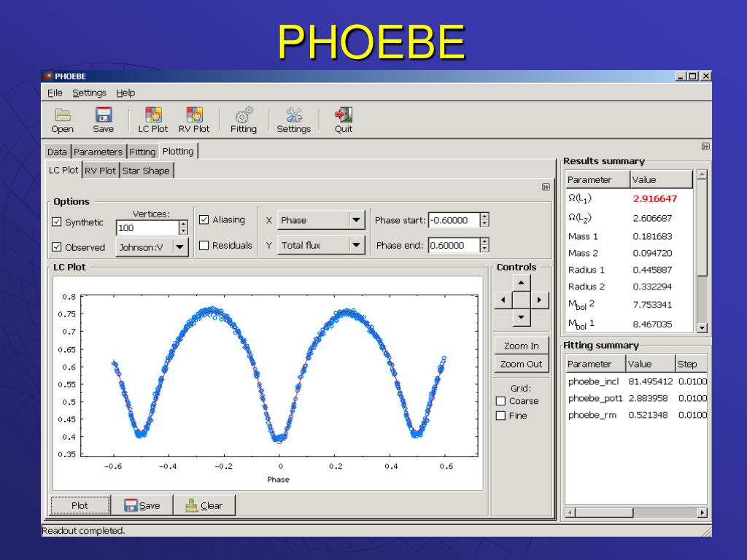The image size is (747, 560).
Task: Click the Clear button
Action: click(x=204, y=505)
